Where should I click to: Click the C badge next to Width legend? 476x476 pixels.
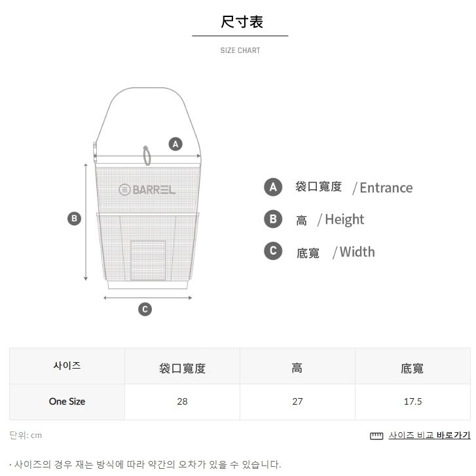(x=273, y=251)
